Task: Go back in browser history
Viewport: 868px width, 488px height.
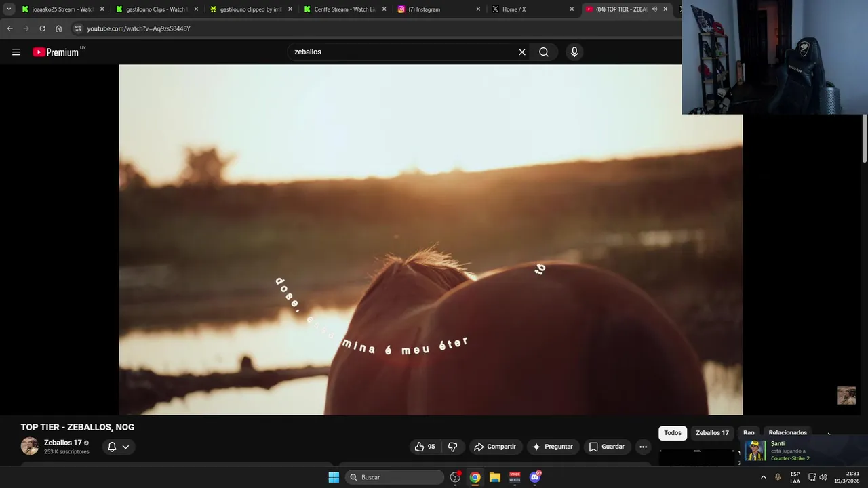Action: click(9, 28)
